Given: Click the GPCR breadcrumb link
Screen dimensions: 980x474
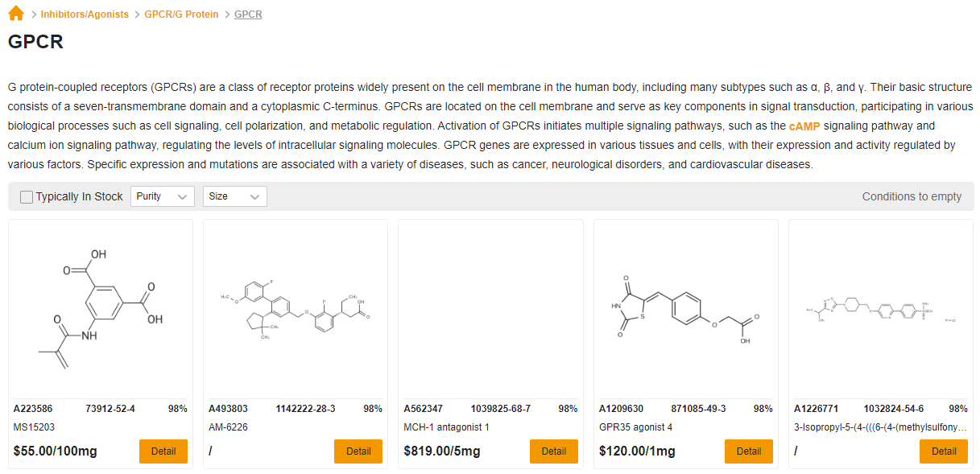Looking at the screenshot, I should pos(248,14).
